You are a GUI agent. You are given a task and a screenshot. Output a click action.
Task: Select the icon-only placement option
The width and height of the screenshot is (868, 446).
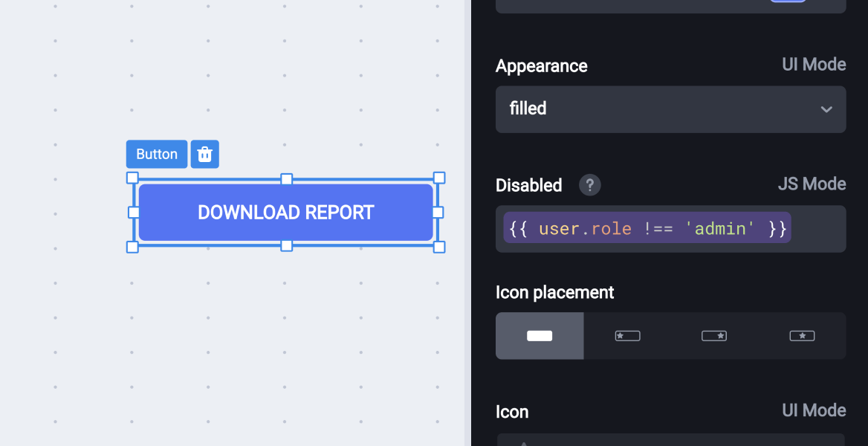[x=802, y=335]
